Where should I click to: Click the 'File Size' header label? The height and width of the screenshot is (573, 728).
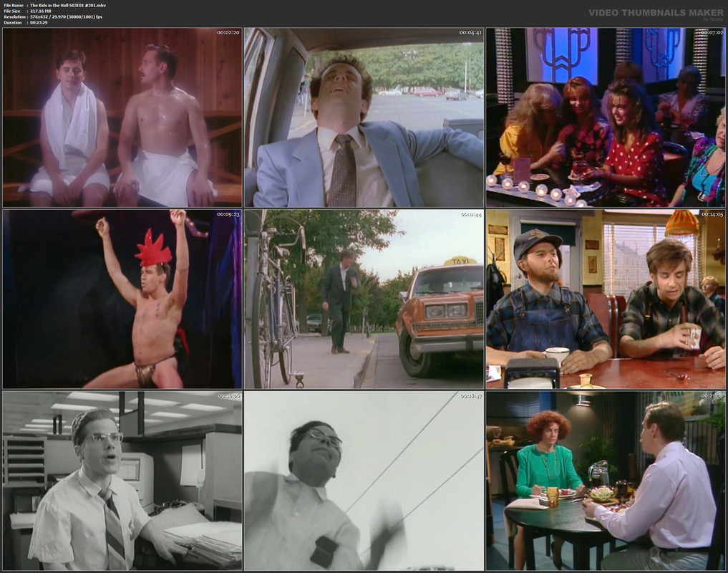point(12,11)
